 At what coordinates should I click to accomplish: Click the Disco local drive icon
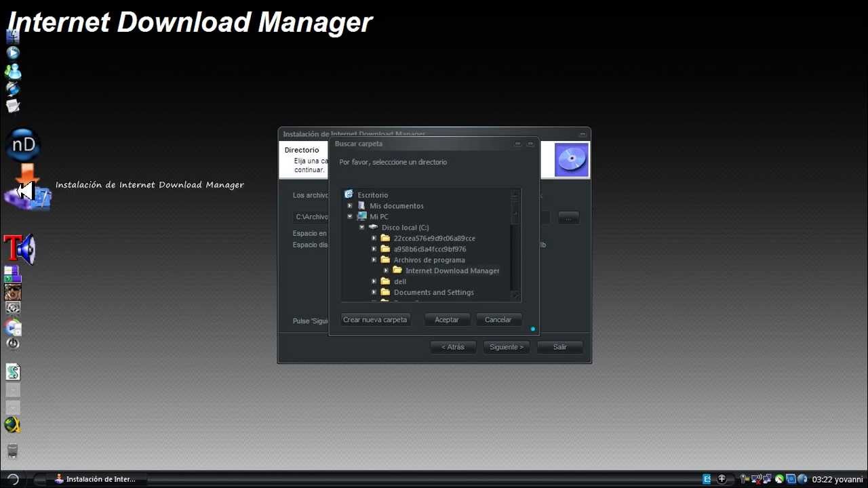[x=373, y=228]
